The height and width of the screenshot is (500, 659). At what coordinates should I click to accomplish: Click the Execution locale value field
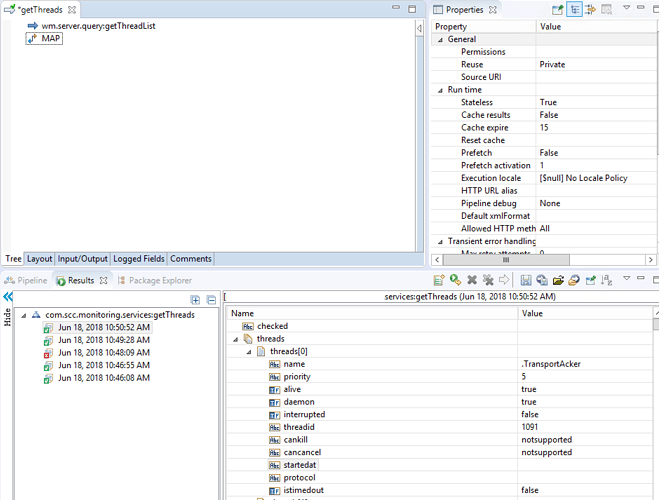tap(596, 178)
